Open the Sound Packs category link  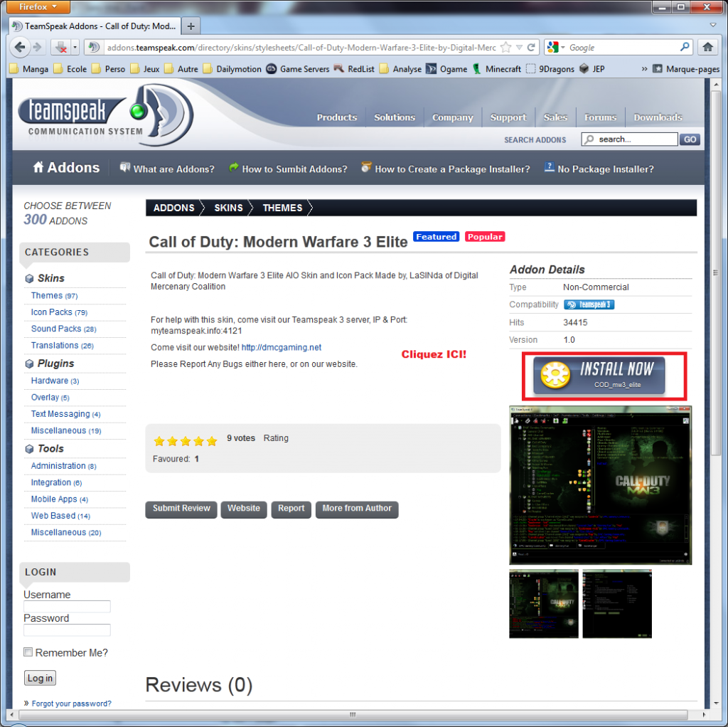[63, 329]
